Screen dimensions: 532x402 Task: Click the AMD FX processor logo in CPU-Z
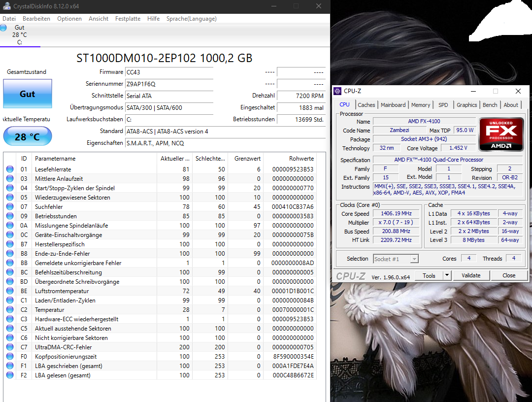[501, 134]
